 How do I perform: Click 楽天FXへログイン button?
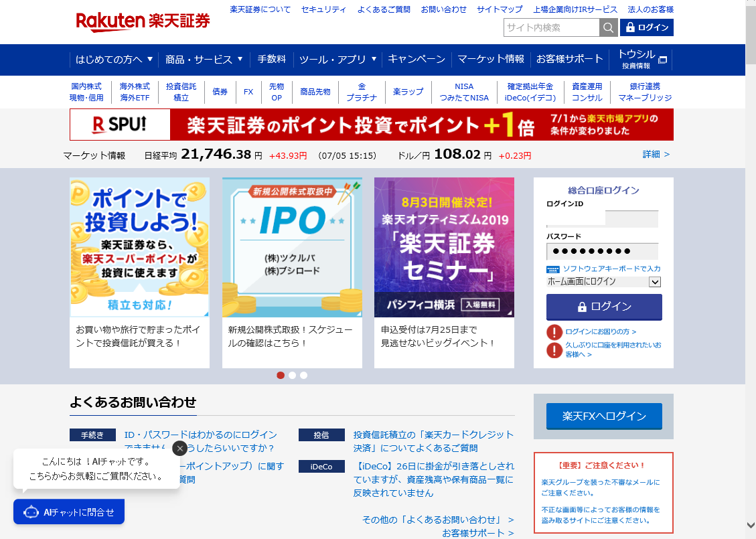tap(603, 416)
